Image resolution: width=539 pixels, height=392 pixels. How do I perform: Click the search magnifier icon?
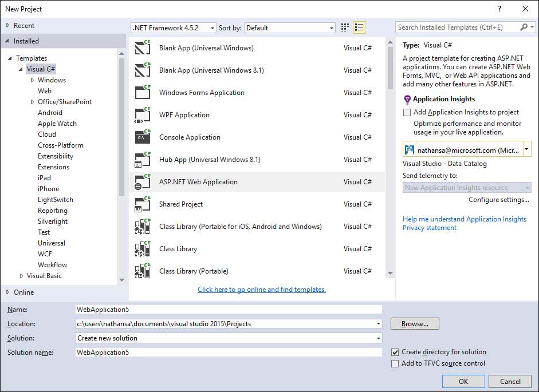point(524,27)
